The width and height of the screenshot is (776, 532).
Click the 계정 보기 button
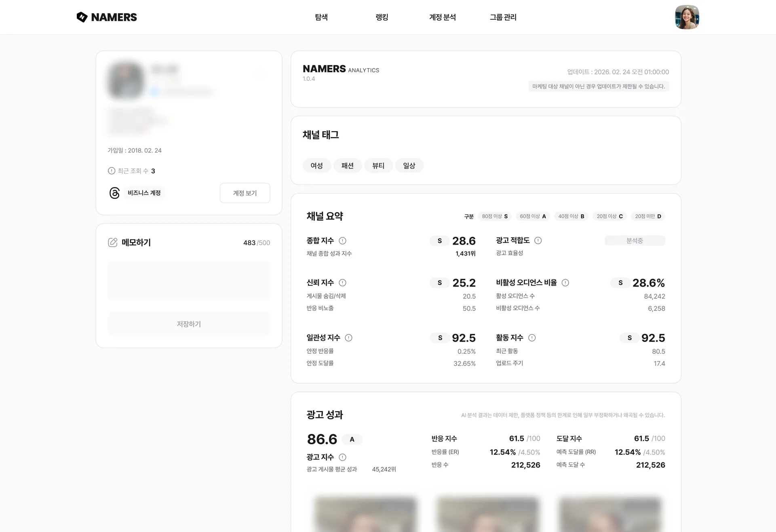[x=245, y=193]
